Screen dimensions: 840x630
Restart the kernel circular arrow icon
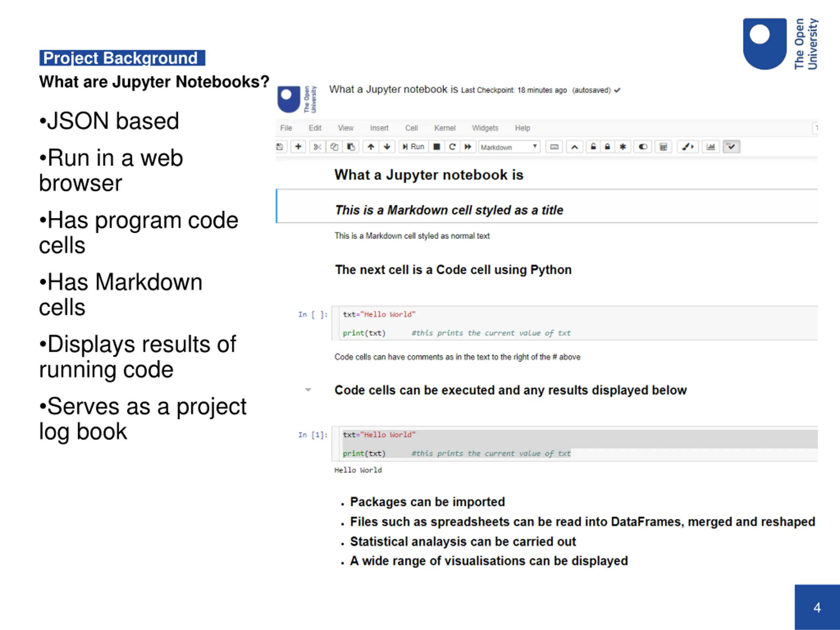click(452, 147)
